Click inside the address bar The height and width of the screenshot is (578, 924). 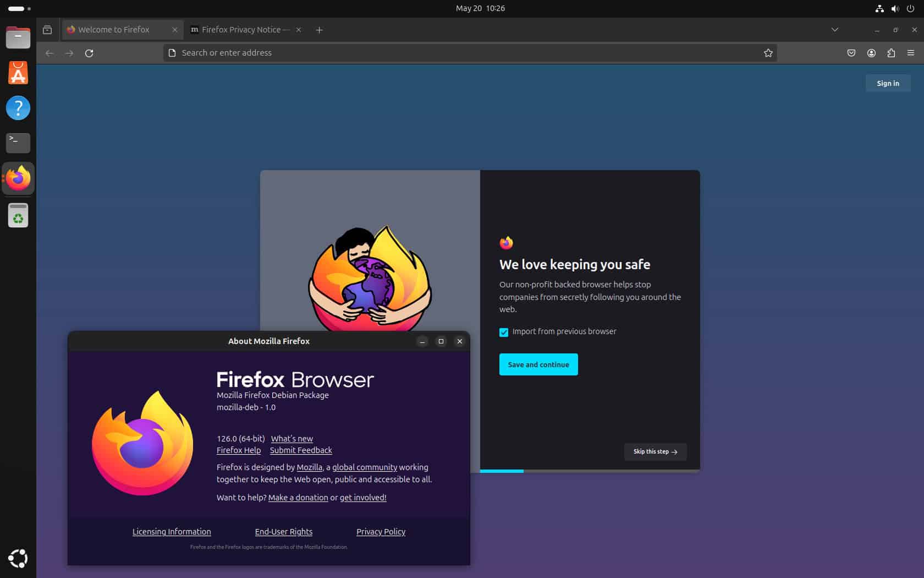click(x=385, y=53)
